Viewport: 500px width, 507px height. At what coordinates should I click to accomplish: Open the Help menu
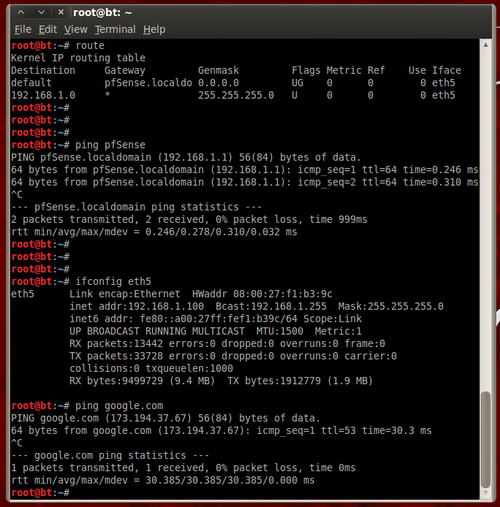click(x=154, y=29)
